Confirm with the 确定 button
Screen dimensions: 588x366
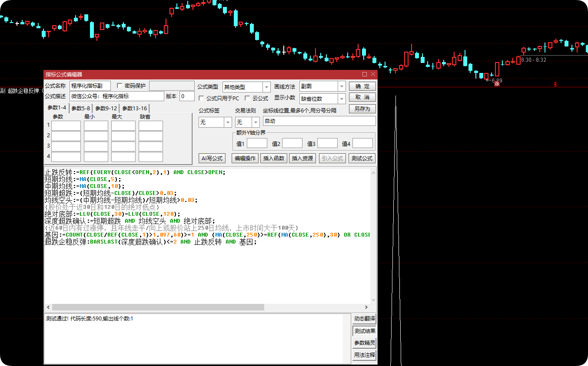[362, 86]
